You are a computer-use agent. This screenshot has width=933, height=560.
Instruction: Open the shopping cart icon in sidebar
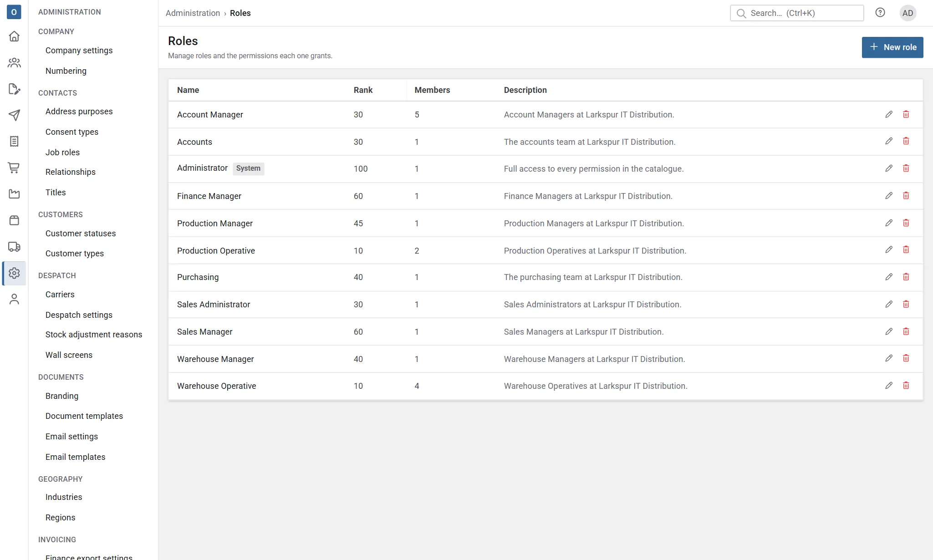pos(14,168)
